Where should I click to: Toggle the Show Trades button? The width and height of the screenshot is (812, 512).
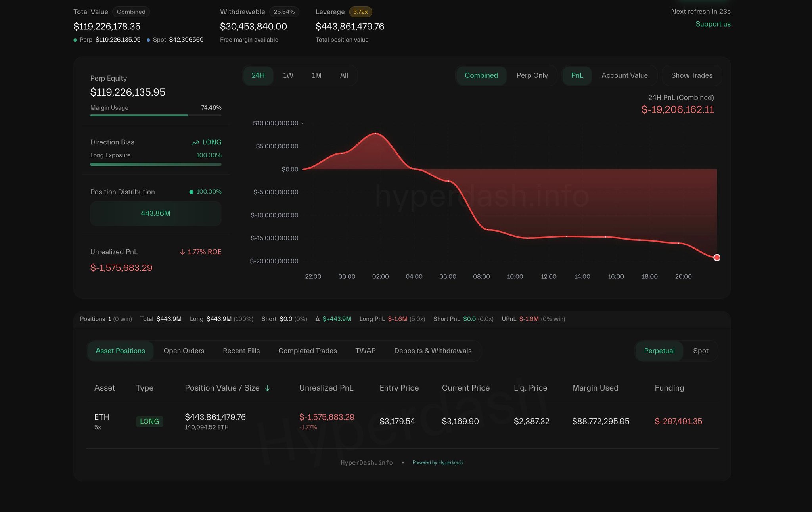click(691, 75)
